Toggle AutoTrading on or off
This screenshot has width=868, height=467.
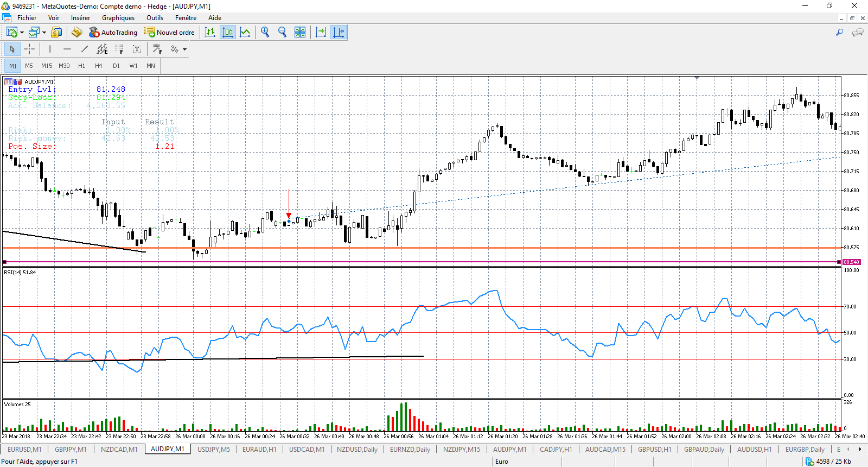[x=113, y=33]
